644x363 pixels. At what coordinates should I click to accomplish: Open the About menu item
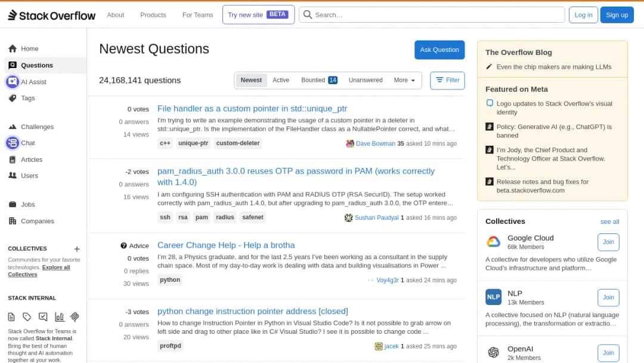click(x=116, y=15)
